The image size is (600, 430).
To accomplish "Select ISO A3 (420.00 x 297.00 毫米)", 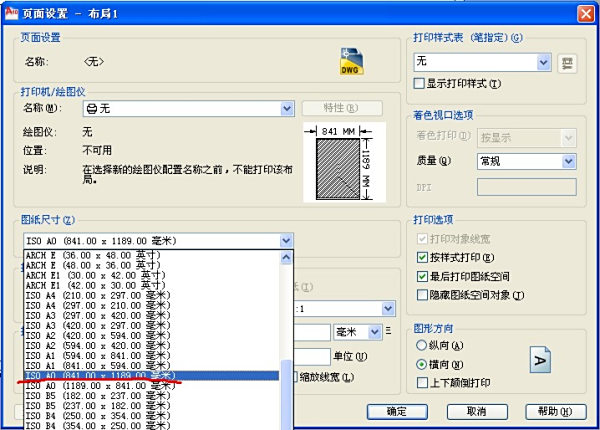I will 152,326.
